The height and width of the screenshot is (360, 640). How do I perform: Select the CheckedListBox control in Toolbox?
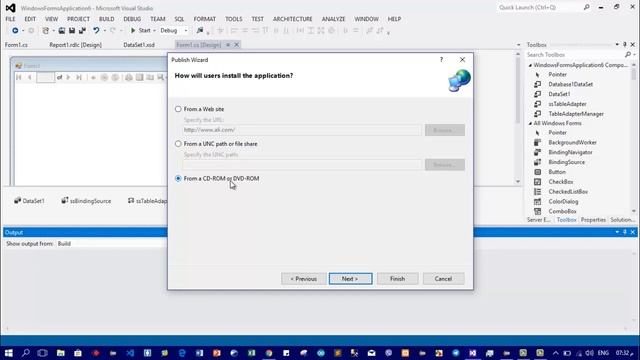pyautogui.click(x=568, y=191)
